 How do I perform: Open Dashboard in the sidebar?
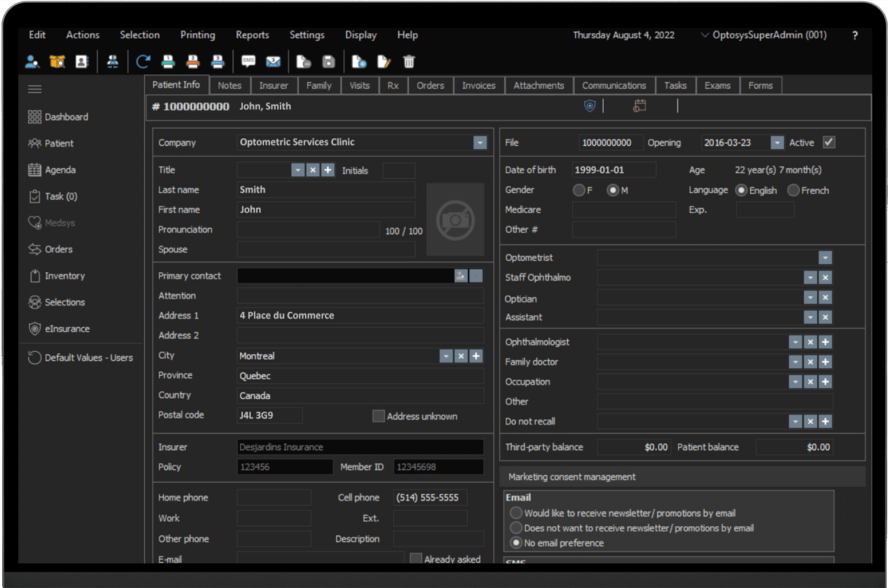(x=58, y=117)
